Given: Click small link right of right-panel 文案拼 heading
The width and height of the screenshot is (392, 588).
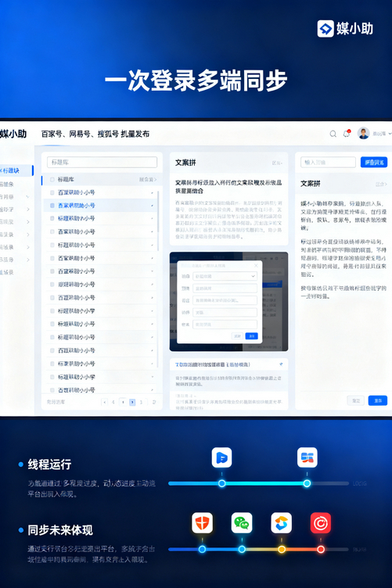Looking at the screenshot, I should (x=381, y=184).
